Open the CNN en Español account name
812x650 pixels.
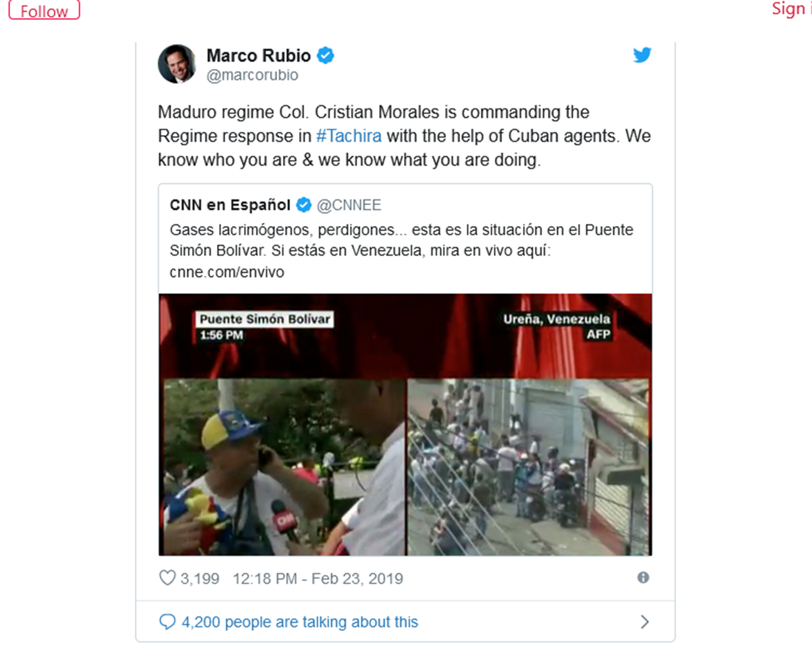(x=230, y=205)
